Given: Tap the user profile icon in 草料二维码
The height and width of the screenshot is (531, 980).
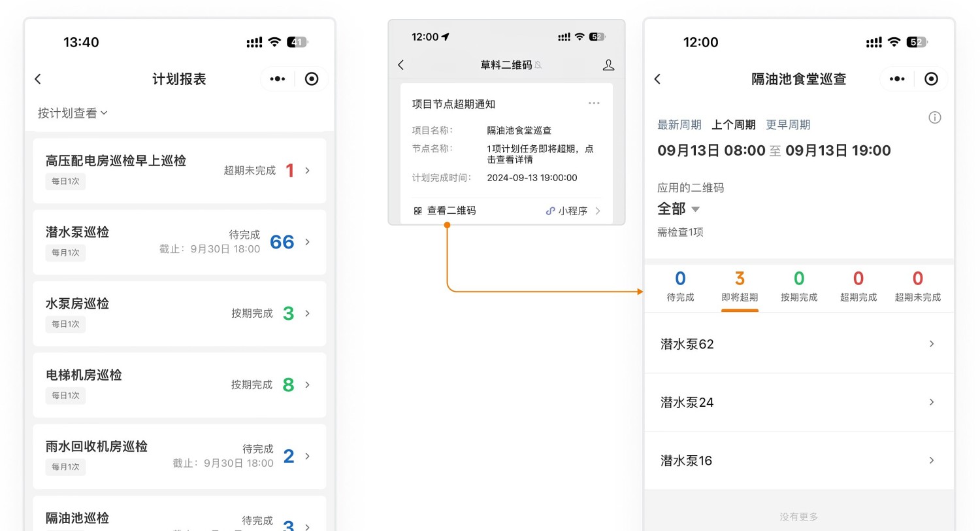Looking at the screenshot, I should pyautogui.click(x=608, y=65).
